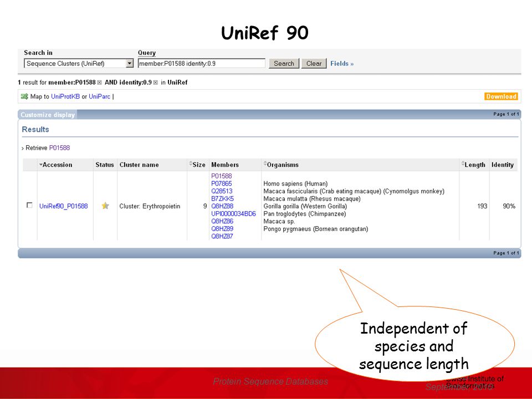Open member UPI0000034BD6
Viewport: 532px width, 399px height.
tap(233, 213)
